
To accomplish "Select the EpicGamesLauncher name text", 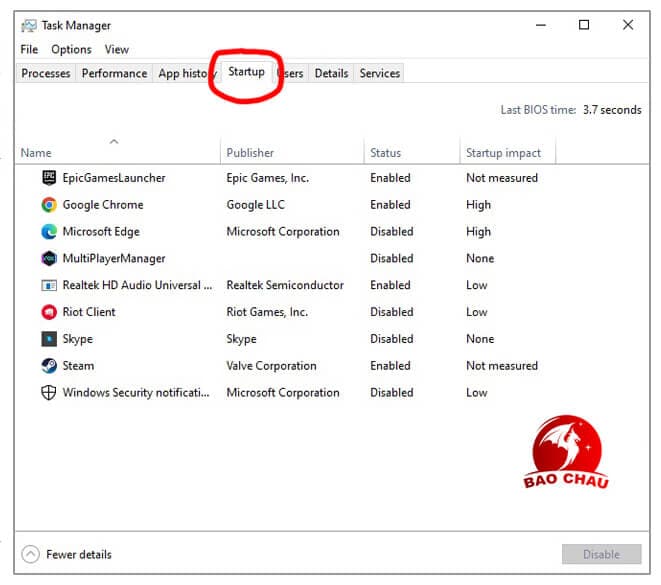I will coord(114,178).
